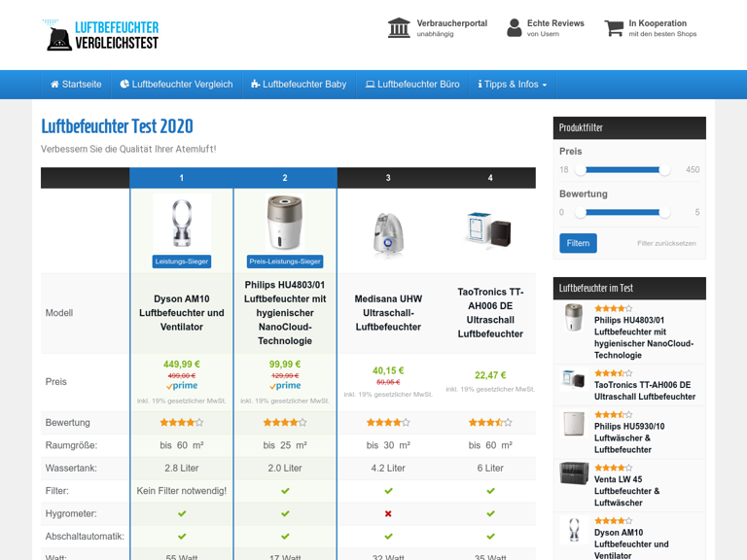Click the star rating of Dyson AM10 in table

tap(182, 423)
